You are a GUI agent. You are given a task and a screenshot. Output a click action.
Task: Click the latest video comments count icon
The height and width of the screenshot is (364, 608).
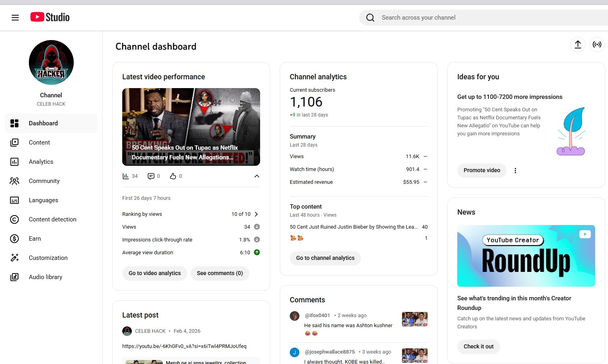(x=151, y=176)
